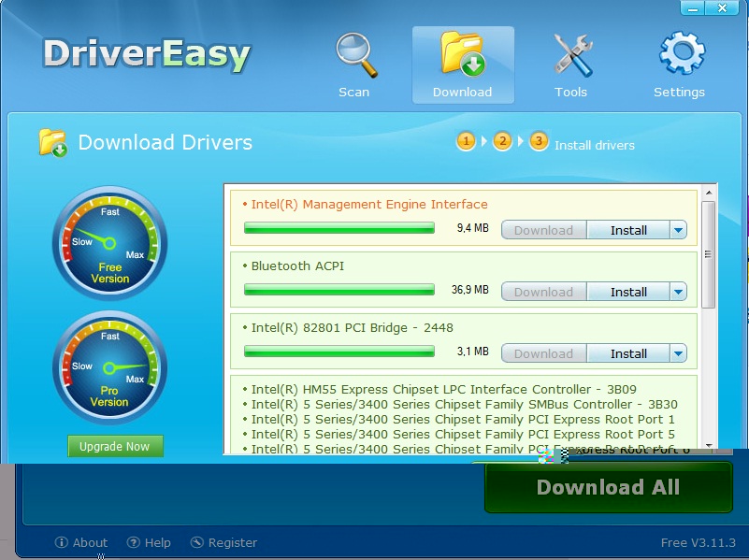Install the Intel 82801 PCI Bridge driver
Image resolution: width=749 pixels, height=560 pixels.
coord(628,353)
